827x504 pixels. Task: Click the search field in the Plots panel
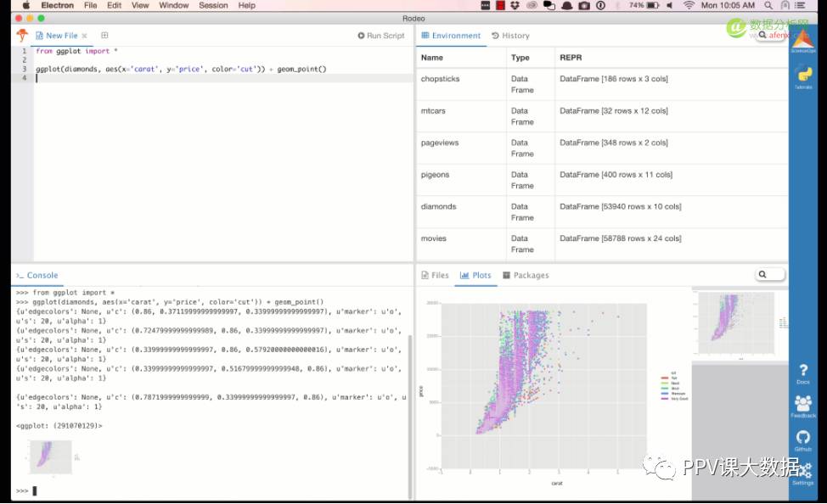click(770, 274)
